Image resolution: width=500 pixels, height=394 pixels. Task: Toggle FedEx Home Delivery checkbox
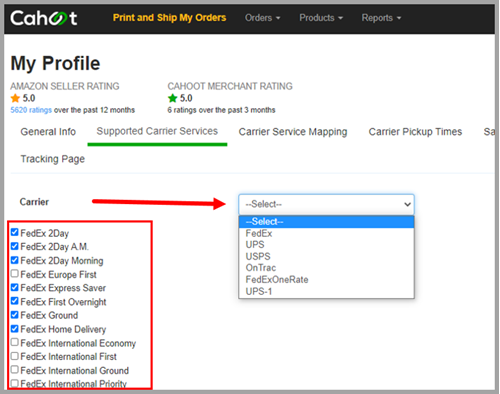point(14,328)
